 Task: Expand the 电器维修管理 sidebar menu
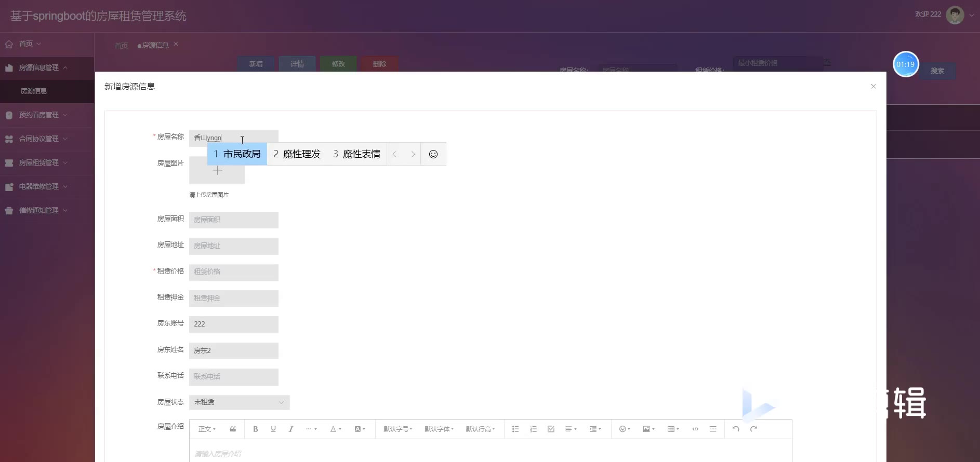point(47,187)
